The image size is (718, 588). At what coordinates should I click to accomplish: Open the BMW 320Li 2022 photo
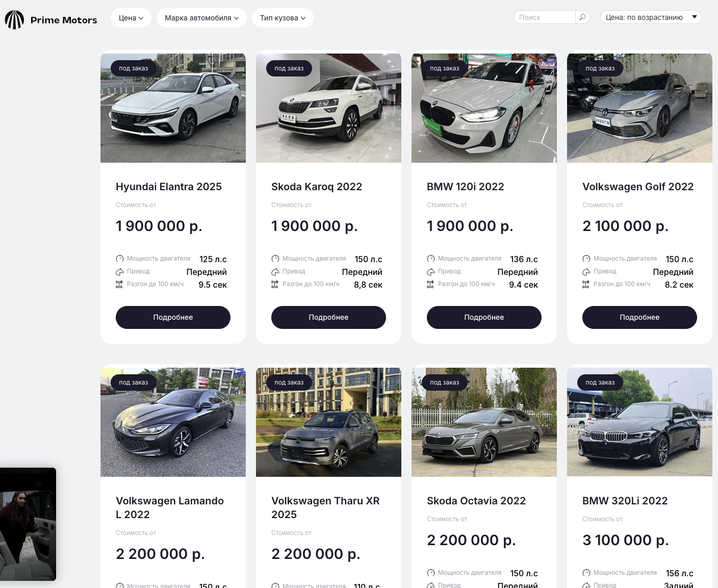(639, 422)
